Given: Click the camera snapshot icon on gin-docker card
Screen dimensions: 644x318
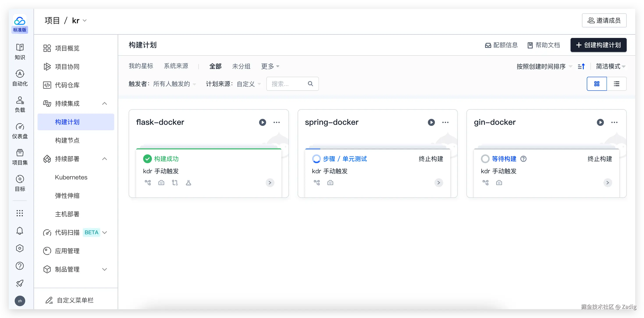Looking at the screenshot, I should point(499,183).
